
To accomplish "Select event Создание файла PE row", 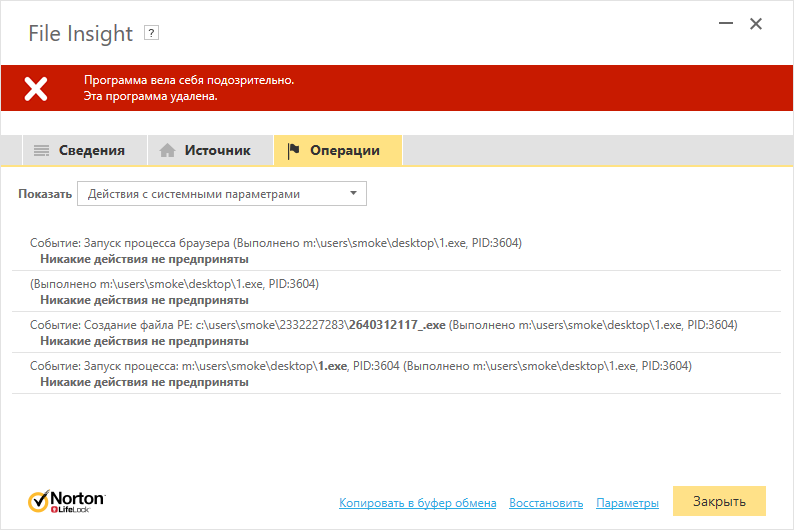I will 396,333.
